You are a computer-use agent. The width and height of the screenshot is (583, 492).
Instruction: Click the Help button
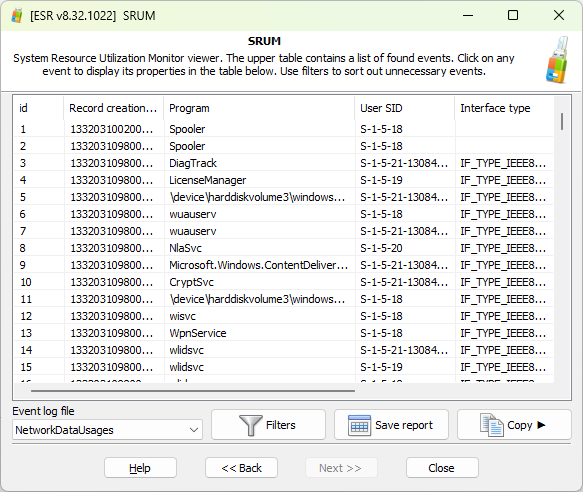point(140,468)
